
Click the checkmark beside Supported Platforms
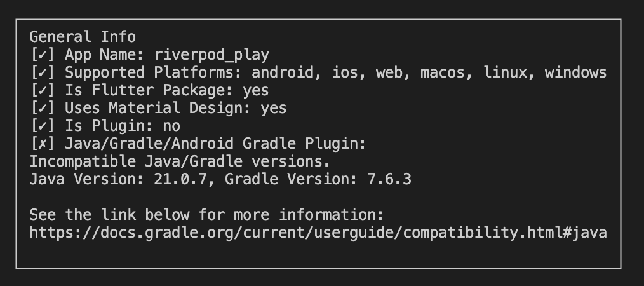[43, 72]
